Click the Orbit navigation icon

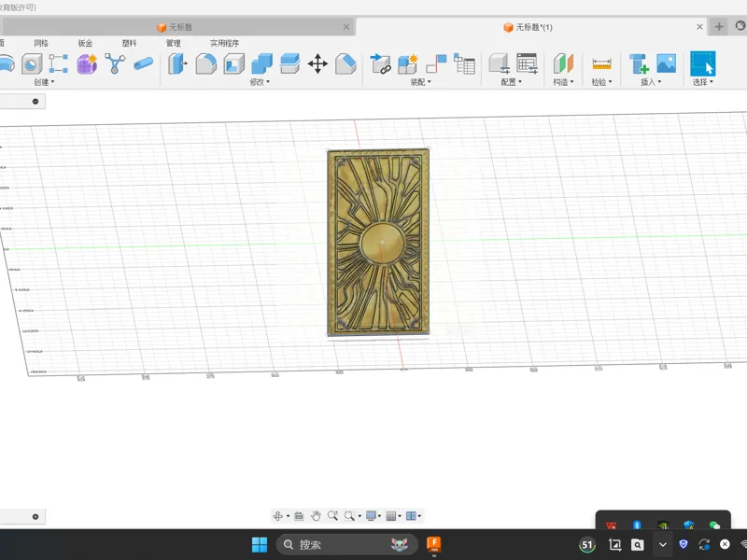pos(278,516)
